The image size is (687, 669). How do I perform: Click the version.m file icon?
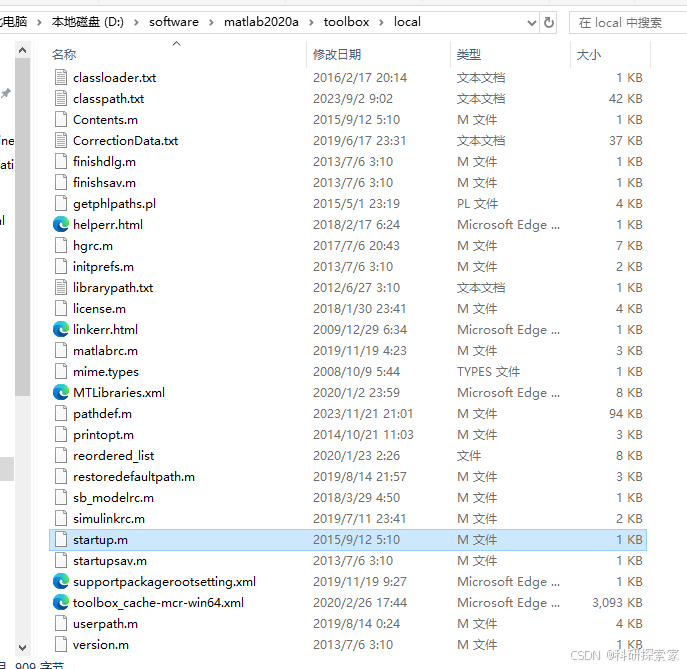pos(61,645)
